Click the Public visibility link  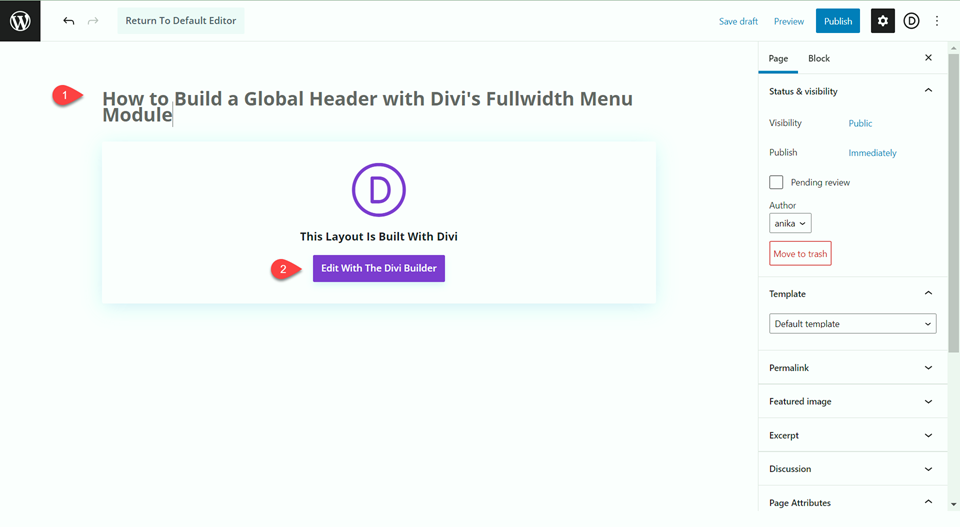click(860, 123)
